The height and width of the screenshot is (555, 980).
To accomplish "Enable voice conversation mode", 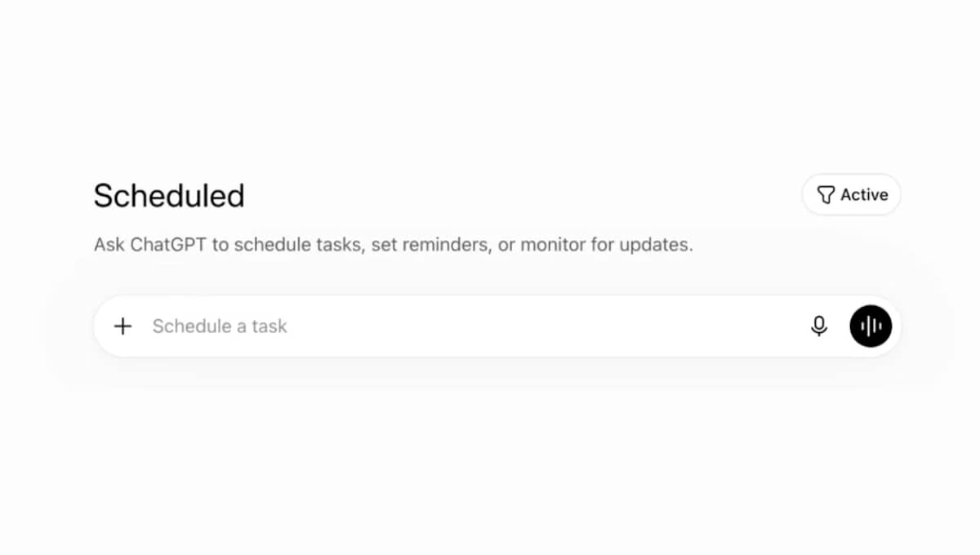I will 871,326.
